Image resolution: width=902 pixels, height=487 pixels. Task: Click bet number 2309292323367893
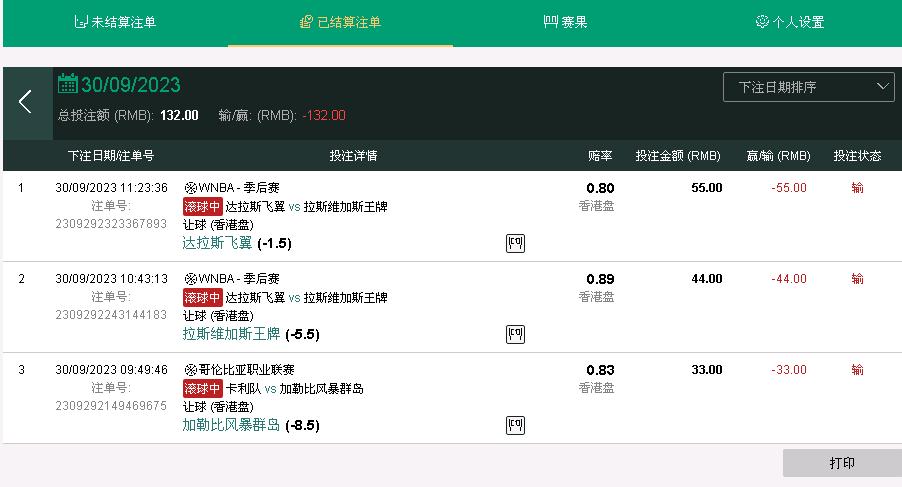(x=111, y=224)
